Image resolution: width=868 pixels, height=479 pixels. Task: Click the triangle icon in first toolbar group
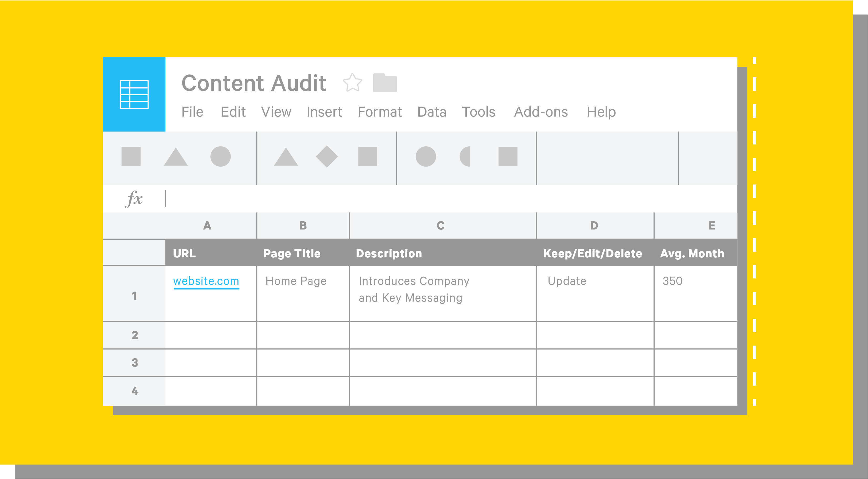176,157
